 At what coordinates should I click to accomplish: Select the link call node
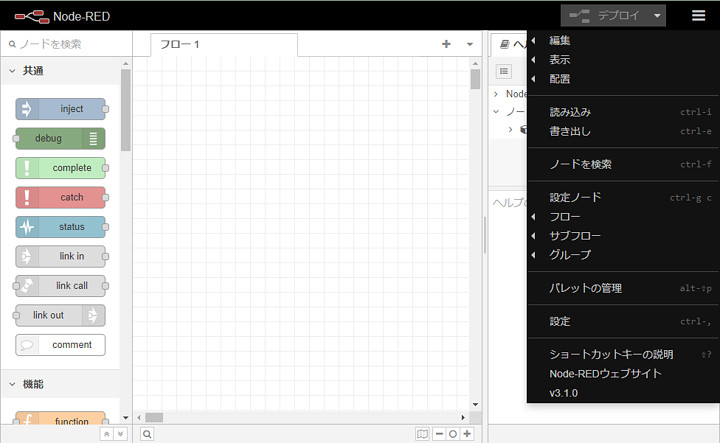(61, 286)
